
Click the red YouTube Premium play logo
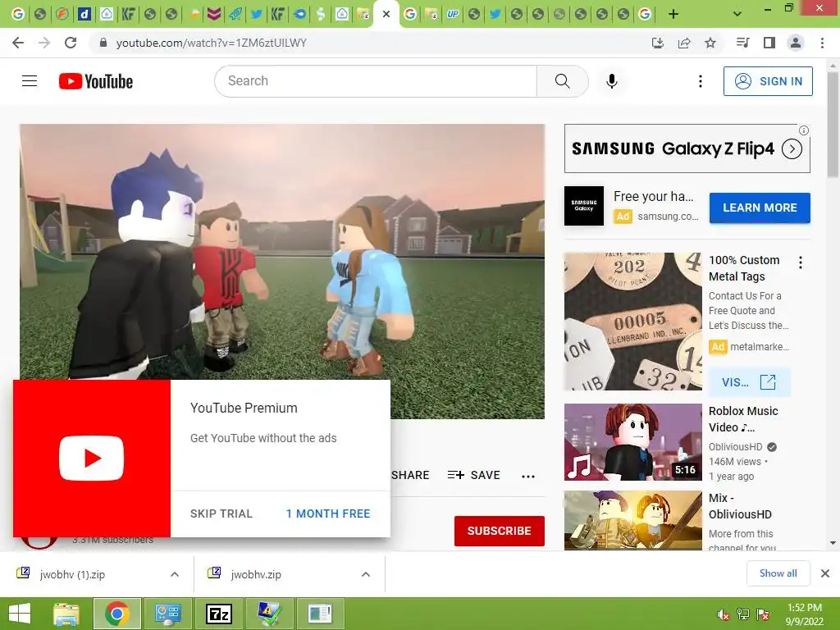(92, 458)
